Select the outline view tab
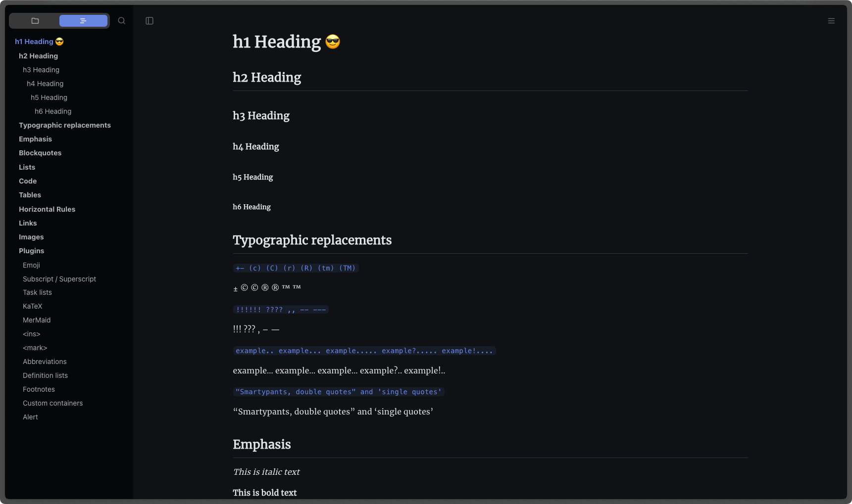The image size is (852, 504). click(x=83, y=21)
